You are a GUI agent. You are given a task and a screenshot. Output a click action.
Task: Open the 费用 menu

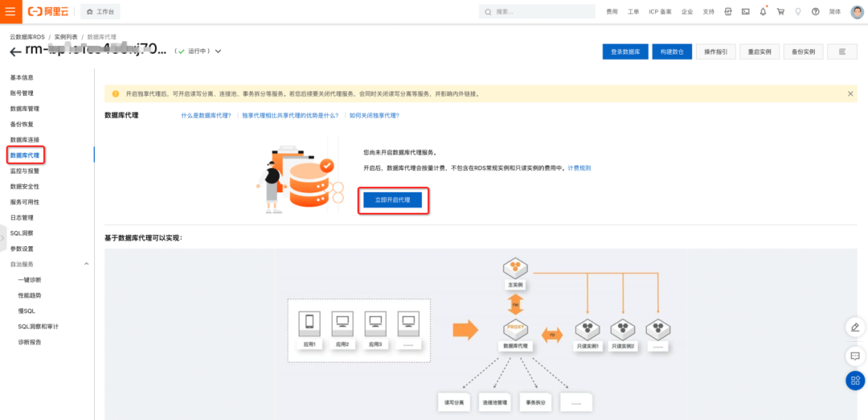[x=612, y=11]
